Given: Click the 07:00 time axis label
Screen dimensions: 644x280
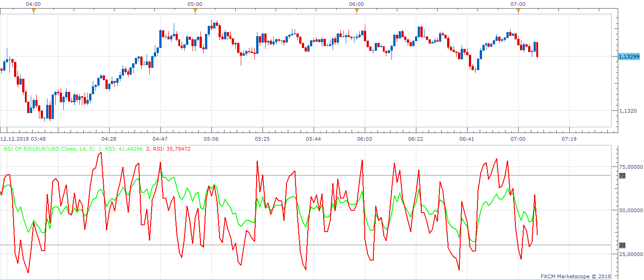Looking at the screenshot, I should [x=518, y=139].
